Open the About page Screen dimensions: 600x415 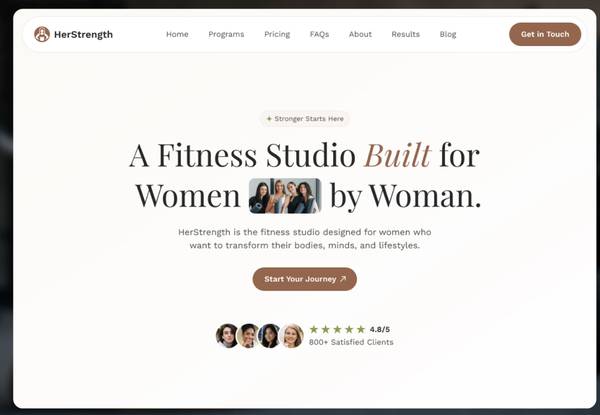[360, 34]
